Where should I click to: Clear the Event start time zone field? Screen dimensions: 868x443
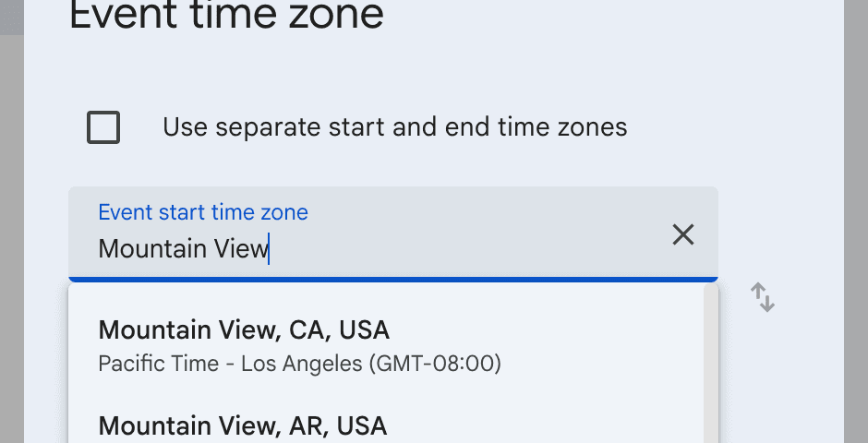[682, 234]
